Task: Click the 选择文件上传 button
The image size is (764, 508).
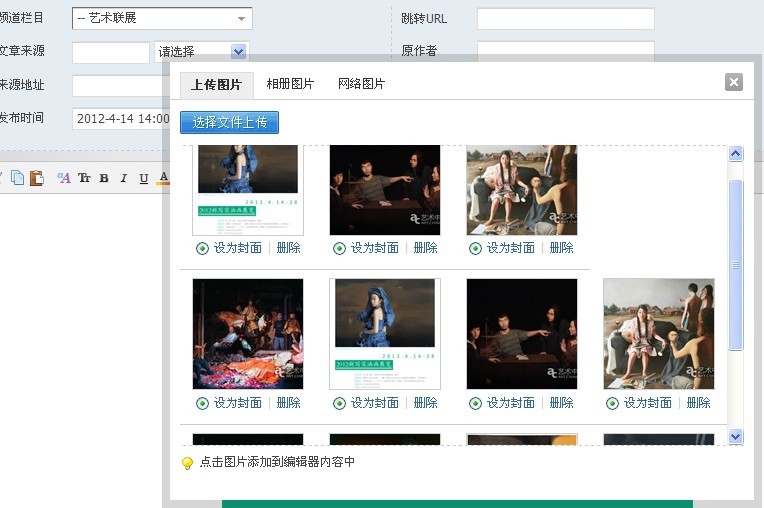Action: click(229, 122)
